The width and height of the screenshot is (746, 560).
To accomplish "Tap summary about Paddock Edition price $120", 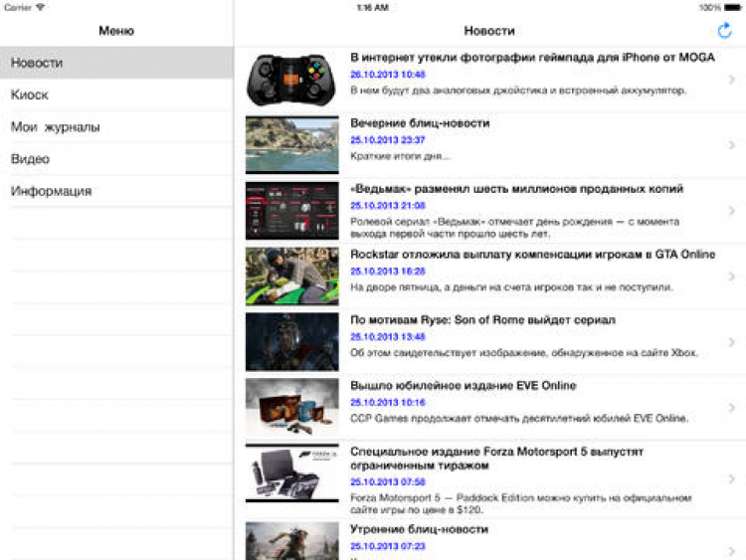I will click(521, 504).
